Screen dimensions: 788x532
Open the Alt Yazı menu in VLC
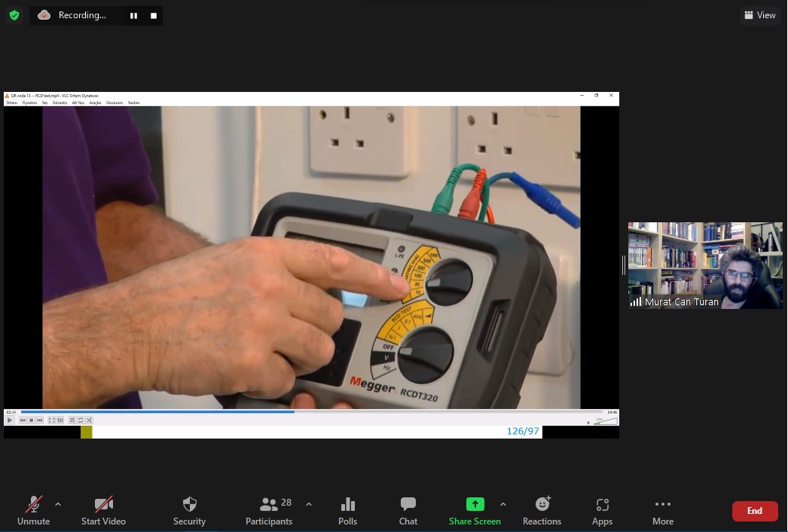(78, 103)
